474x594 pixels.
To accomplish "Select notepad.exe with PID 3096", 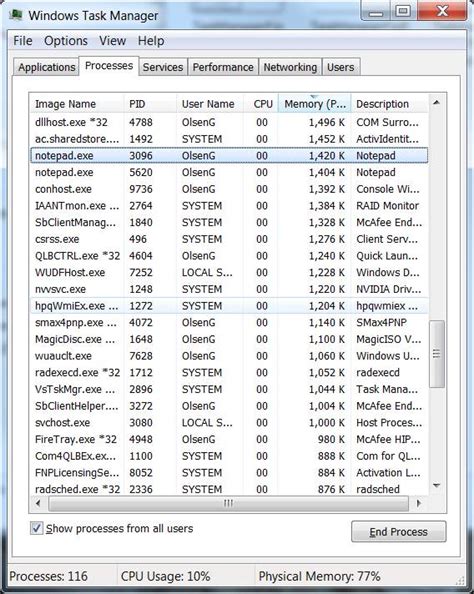I will coord(229,156).
